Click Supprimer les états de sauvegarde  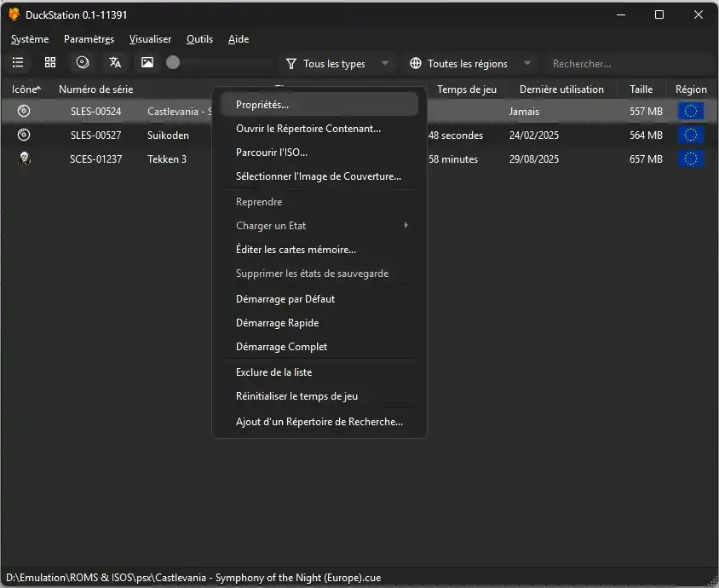319,274
